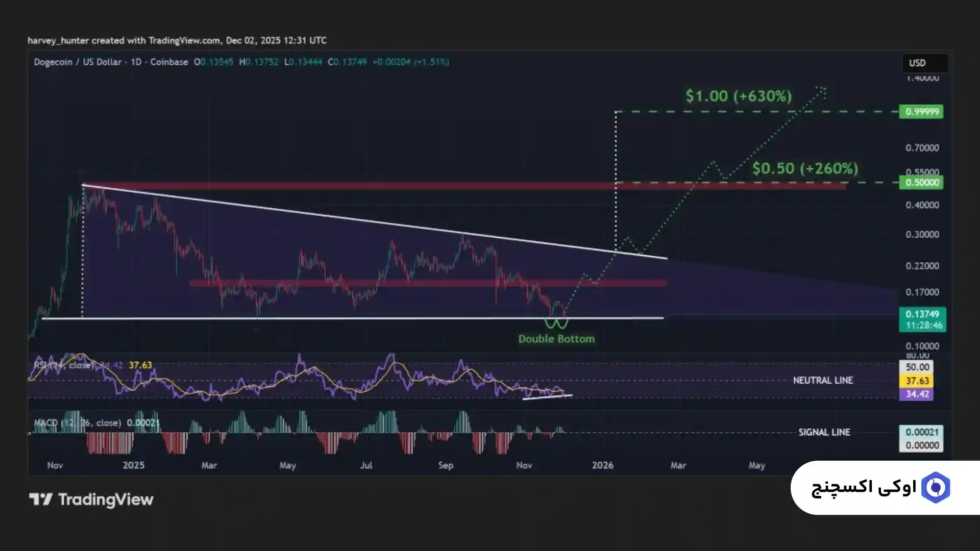Click the MACD indicator legend label
Screen dimensions: 980x551
click(77, 423)
